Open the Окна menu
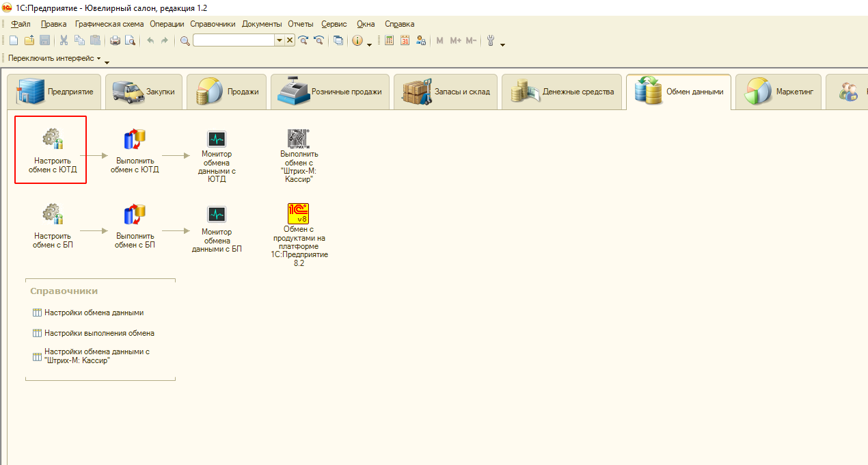Screen dimensions: 868x465 tap(366, 24)
